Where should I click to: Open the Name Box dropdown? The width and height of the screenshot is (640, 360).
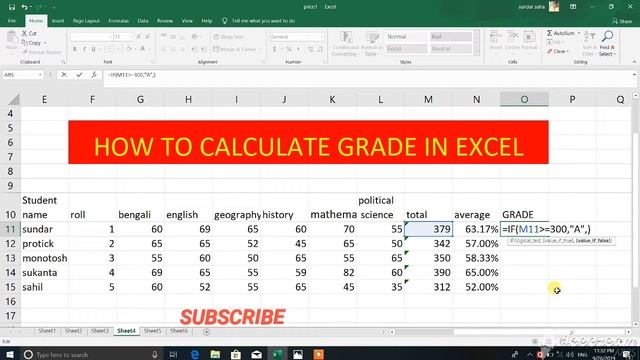(40, 75)
